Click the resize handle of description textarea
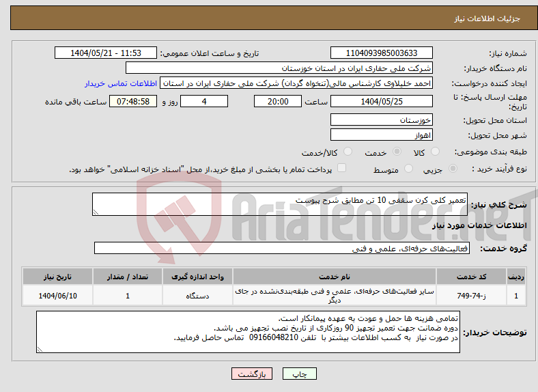 point(96,212)
